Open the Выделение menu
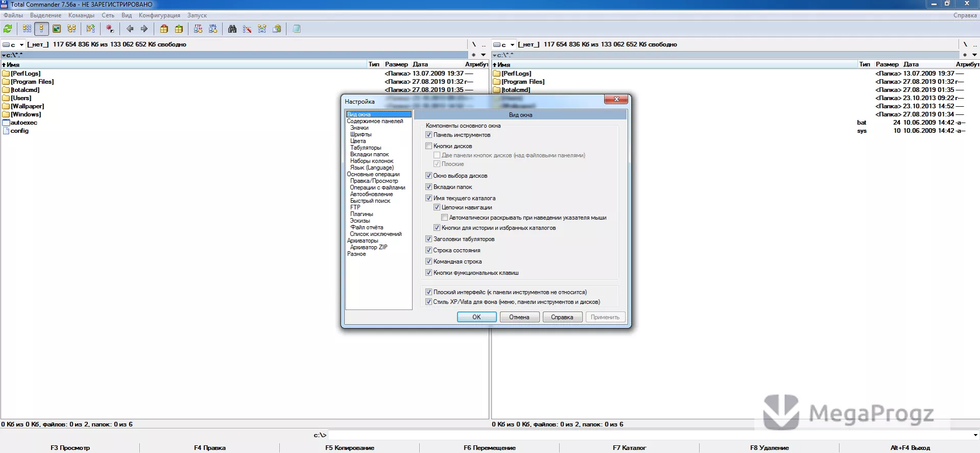This screenshot has height=453, width=980. coord(45,15)
